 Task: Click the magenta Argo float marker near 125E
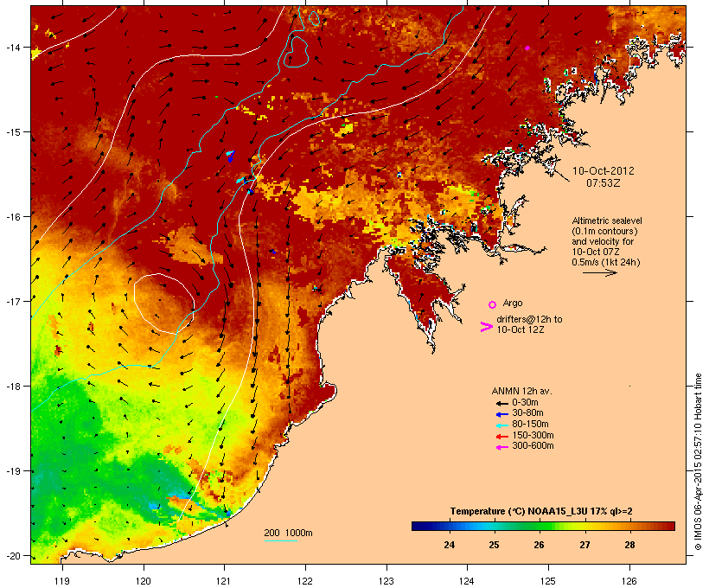527,48
